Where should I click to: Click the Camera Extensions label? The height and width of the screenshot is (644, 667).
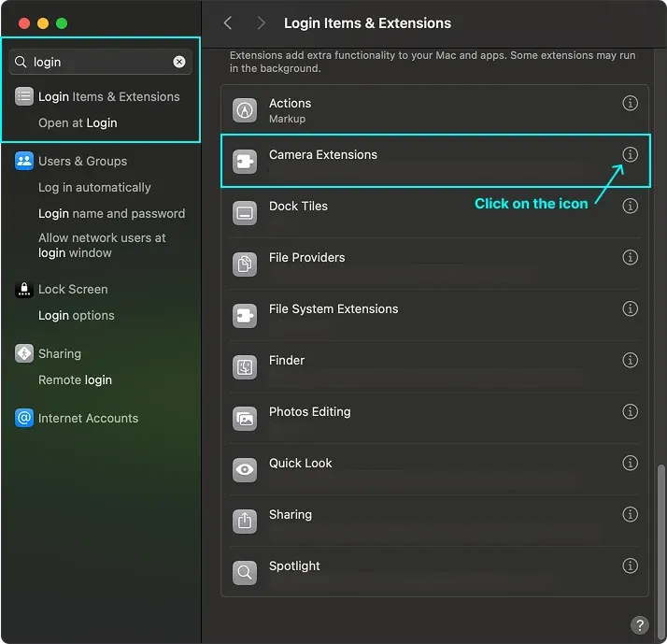(323, 154)
